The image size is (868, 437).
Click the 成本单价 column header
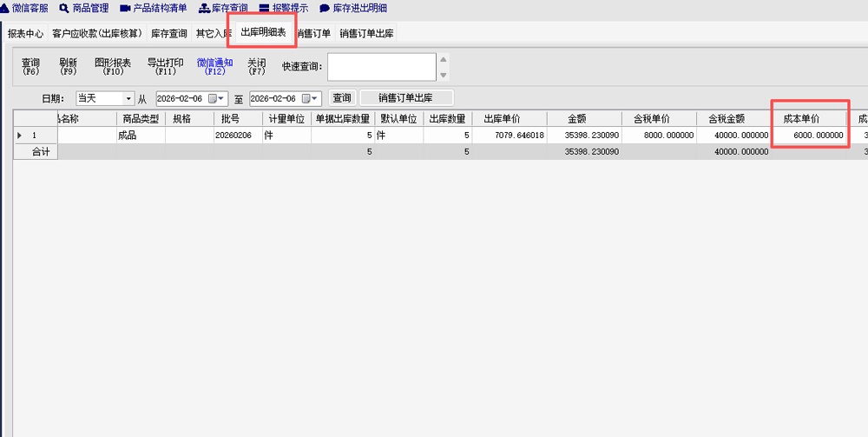pos(808,119)
